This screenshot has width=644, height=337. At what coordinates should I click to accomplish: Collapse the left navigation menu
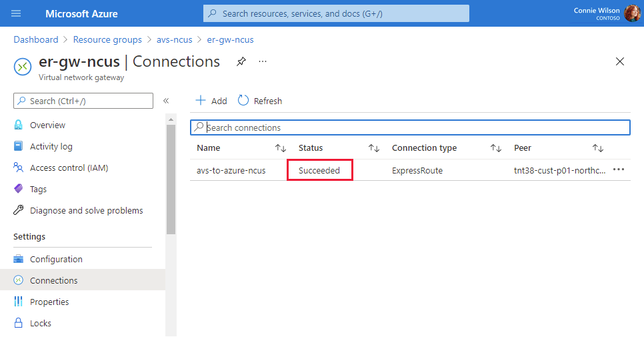(166, 101)
